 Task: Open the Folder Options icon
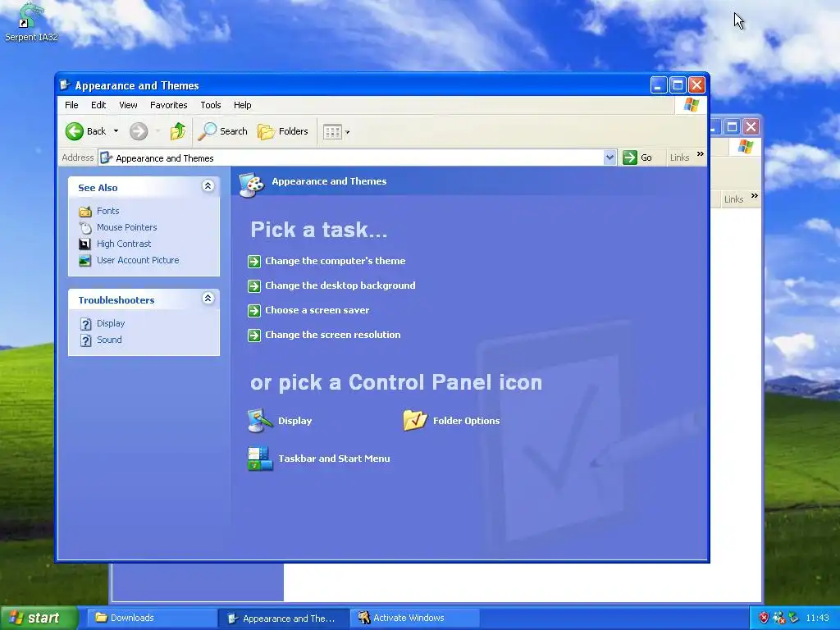coord(415,421)
